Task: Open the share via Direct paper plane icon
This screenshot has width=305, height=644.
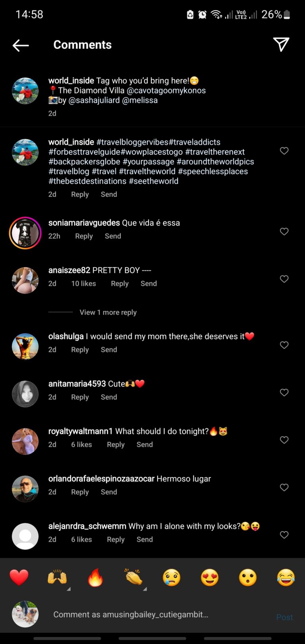Action: coord(282,44)
